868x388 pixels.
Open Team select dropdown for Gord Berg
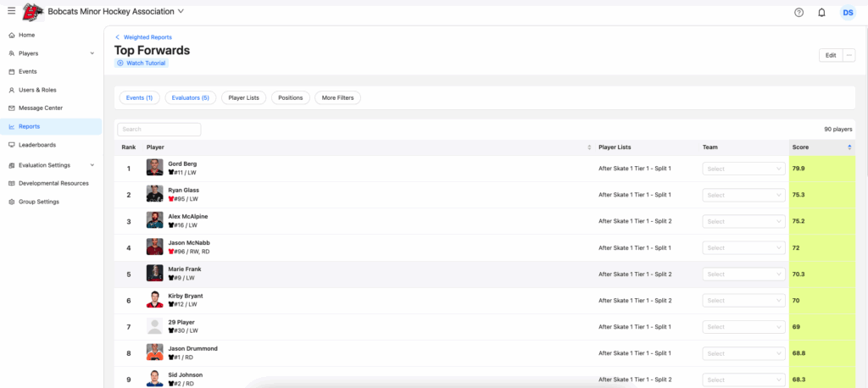click(x=744, y=169)
